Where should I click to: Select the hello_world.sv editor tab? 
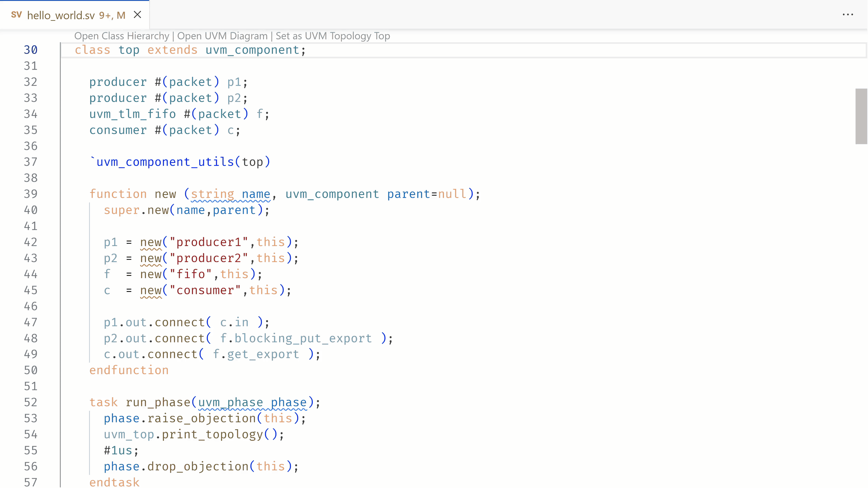click(x=74, y=15)
